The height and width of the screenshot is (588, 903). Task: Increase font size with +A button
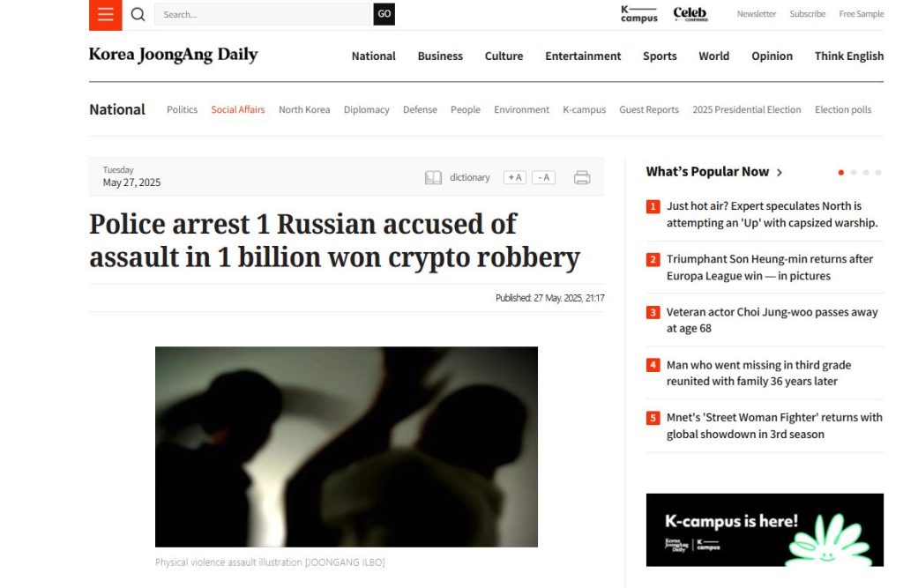[515, 178]
